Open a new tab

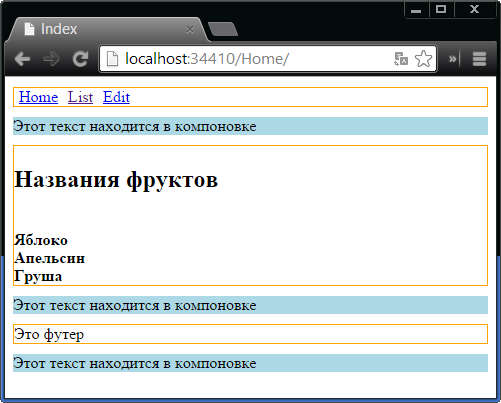click(x=223, y=29)
